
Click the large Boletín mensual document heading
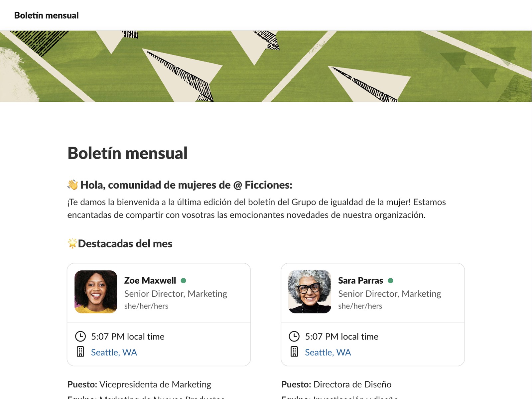128,153
